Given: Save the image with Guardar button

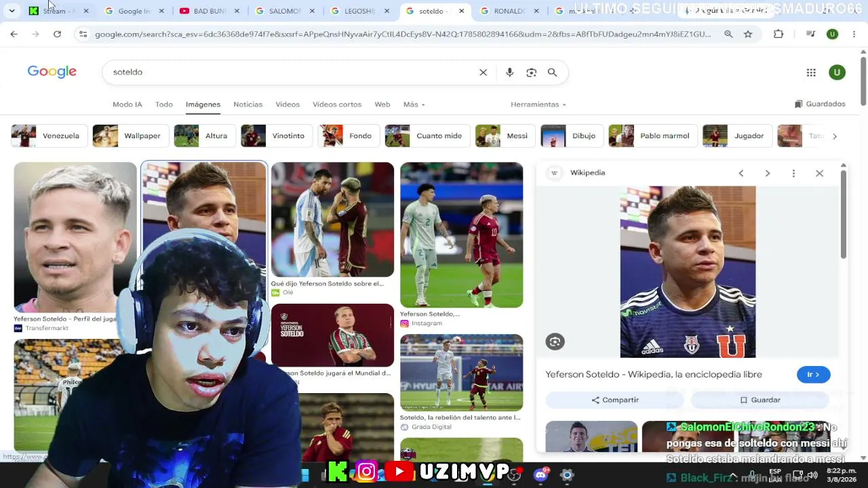Looking at the screenshot, I should (x=760, y=400).
